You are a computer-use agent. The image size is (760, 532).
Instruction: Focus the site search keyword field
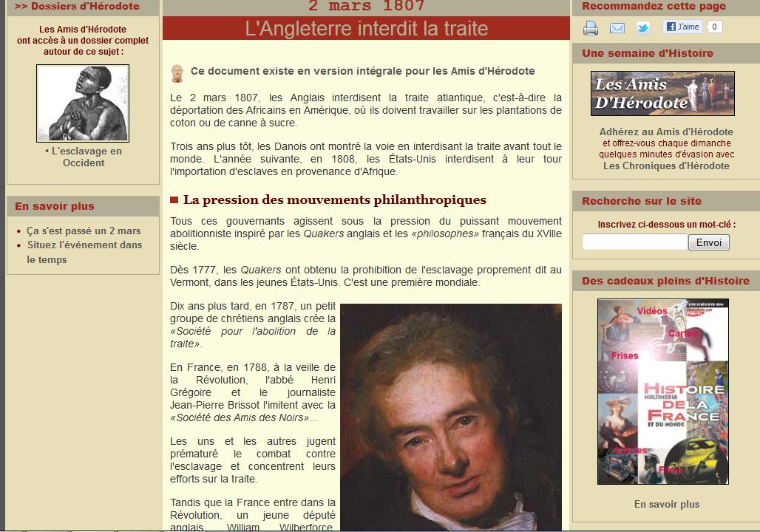[635, 242]
